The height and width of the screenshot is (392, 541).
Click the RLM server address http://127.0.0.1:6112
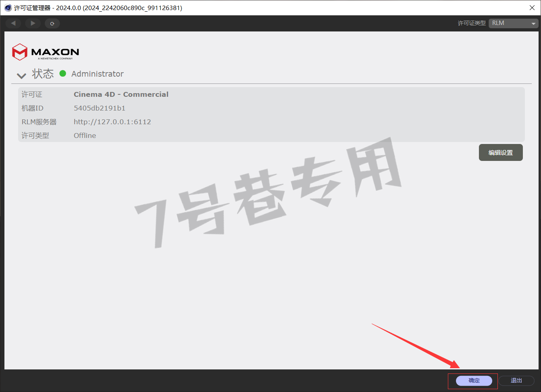click(x=112, y=122)
